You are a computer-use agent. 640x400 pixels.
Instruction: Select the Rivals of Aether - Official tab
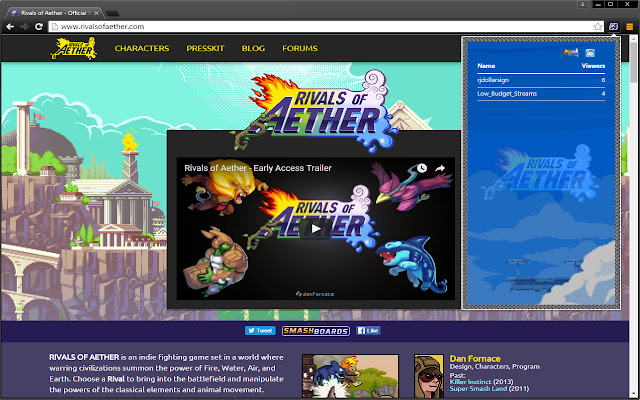[54, 13]
